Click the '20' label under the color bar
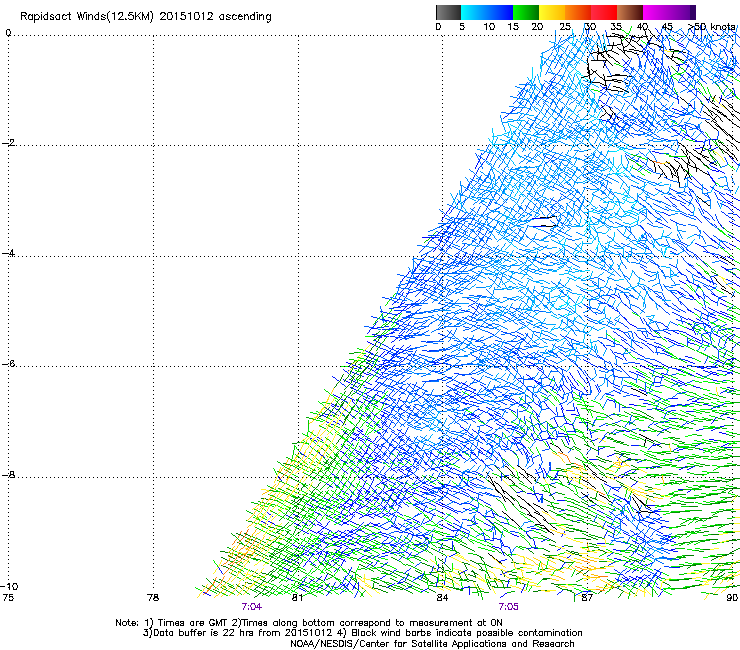The image size is (740, 650). click(x=537, y=27)
